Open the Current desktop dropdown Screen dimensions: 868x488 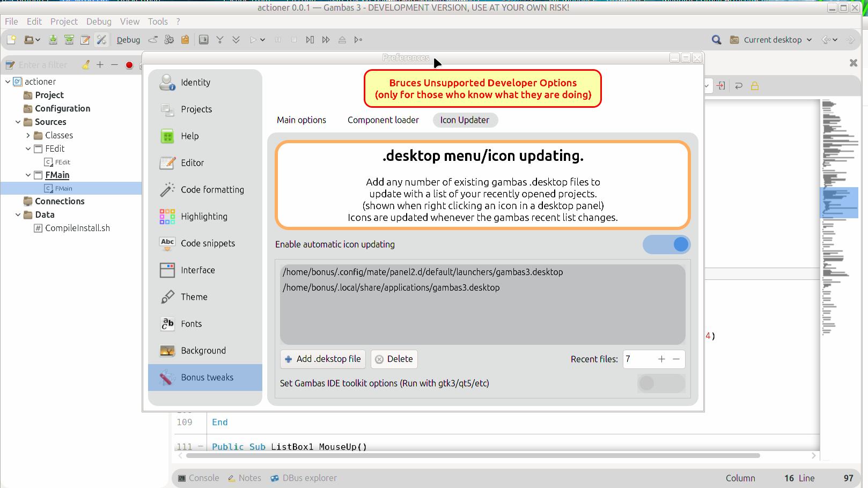773,40
